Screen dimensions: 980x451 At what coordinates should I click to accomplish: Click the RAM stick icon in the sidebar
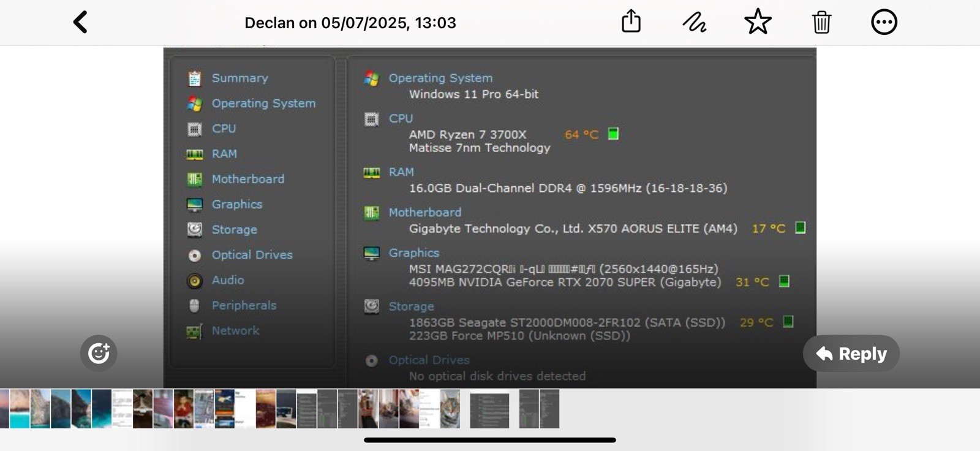[194, 154]
